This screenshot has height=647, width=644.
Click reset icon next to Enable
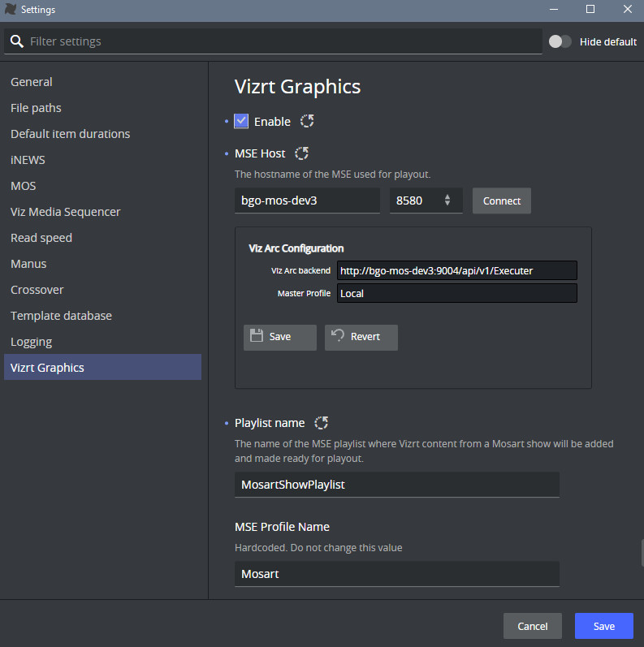[307, 121]
